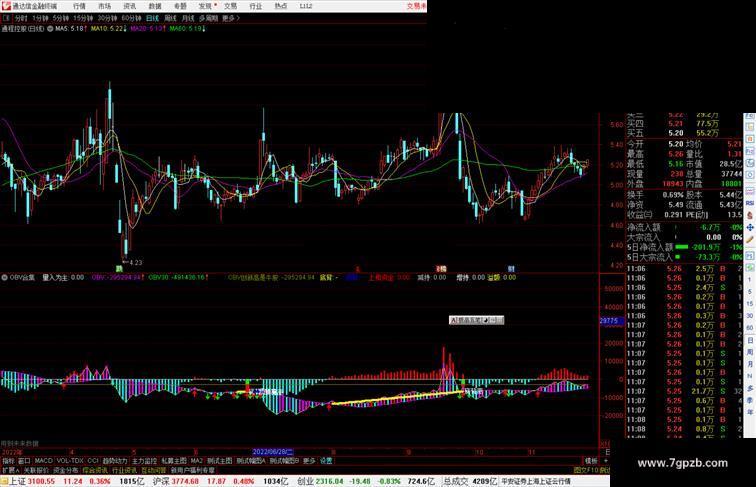Select the 趋势动力 indicator tab
This screenshot has width=756, height=487.
click(115, 461)
